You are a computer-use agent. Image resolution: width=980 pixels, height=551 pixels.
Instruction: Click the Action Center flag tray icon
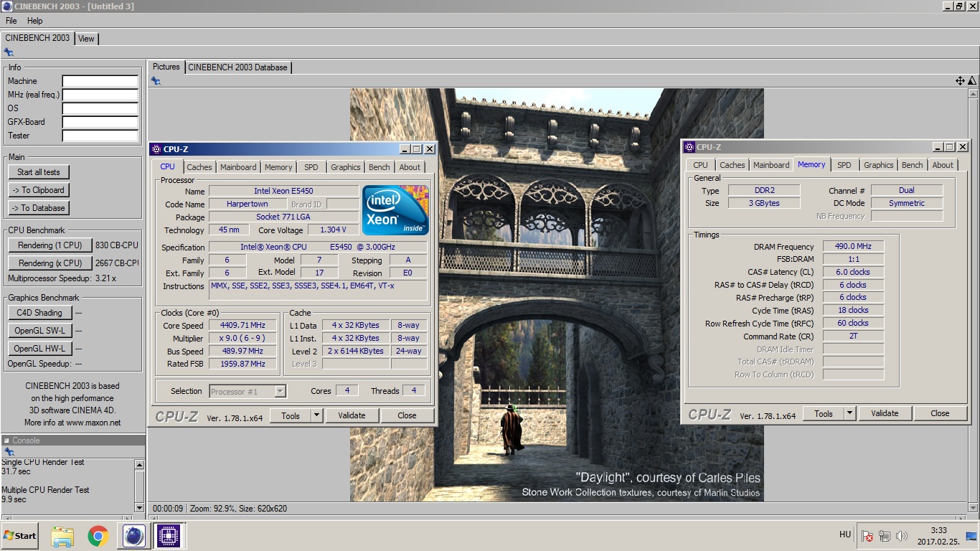click(x=867, y=536)
